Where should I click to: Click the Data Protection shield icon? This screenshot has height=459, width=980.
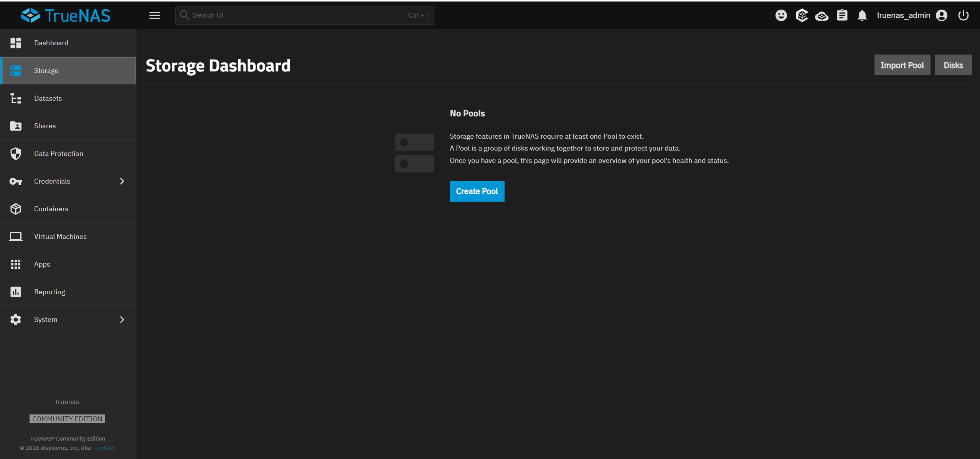(16, 154)
